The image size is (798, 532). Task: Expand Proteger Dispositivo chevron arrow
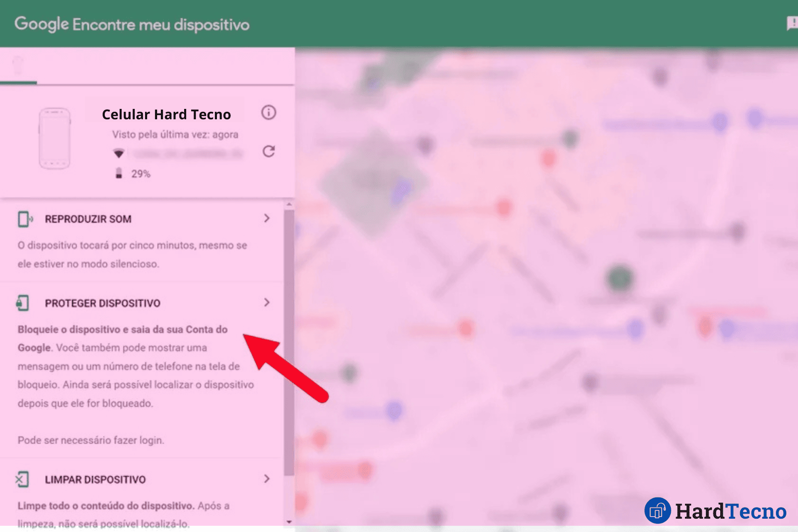coord(267,302)
